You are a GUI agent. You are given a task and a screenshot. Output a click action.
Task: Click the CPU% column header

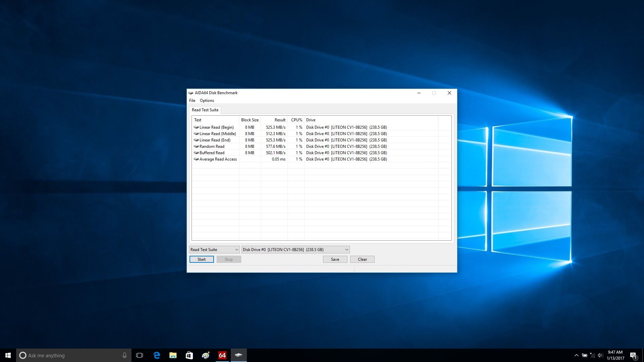[296, 120]
